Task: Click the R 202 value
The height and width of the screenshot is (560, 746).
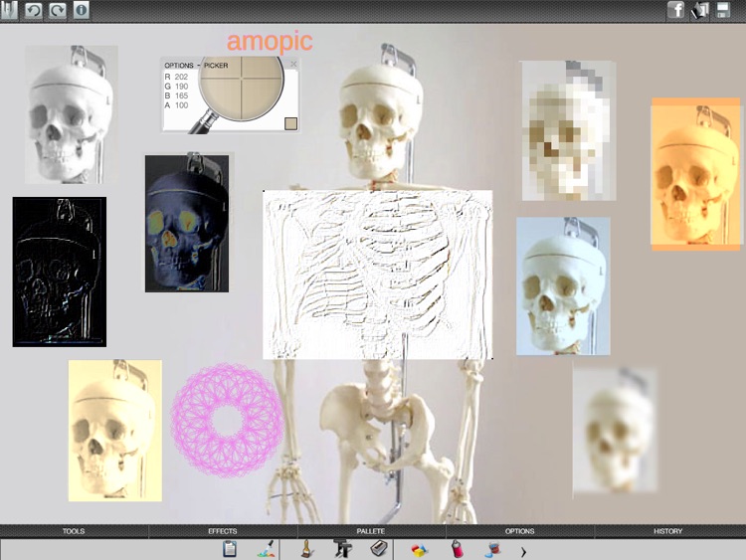Action: click(176, 77)
